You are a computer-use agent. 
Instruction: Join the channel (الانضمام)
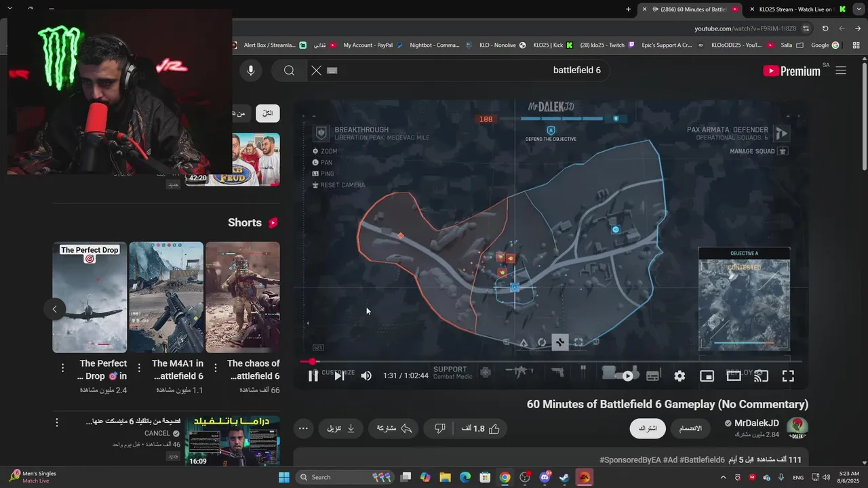pos(690,428)
